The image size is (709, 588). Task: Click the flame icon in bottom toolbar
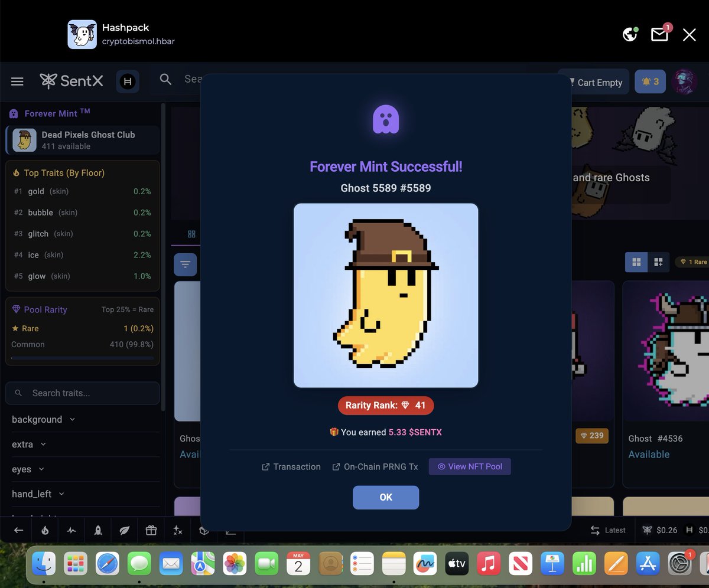tap(45, 530)
